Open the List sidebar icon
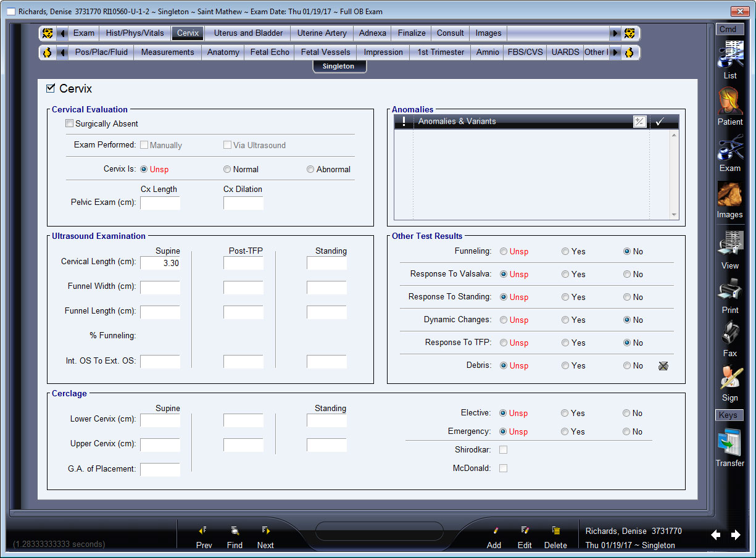Viewport: 756px width, 558px height. coord(730,56)
